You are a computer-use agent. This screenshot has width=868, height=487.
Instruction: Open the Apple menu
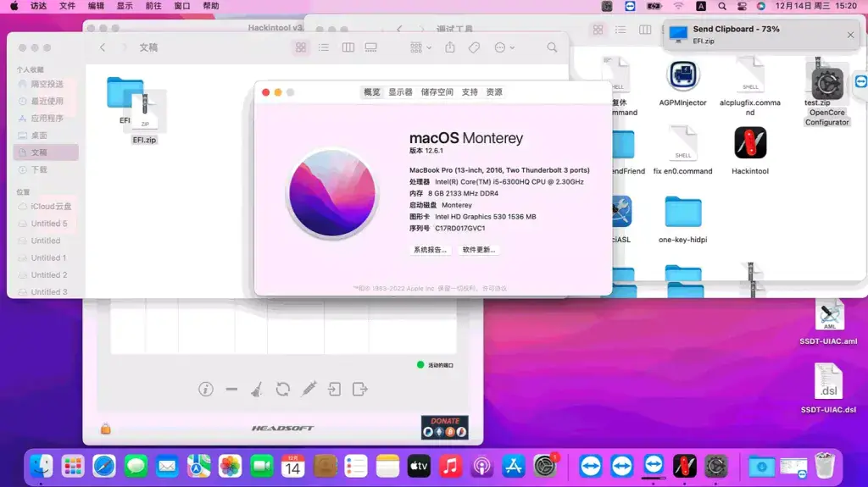(x=14, y=6)
